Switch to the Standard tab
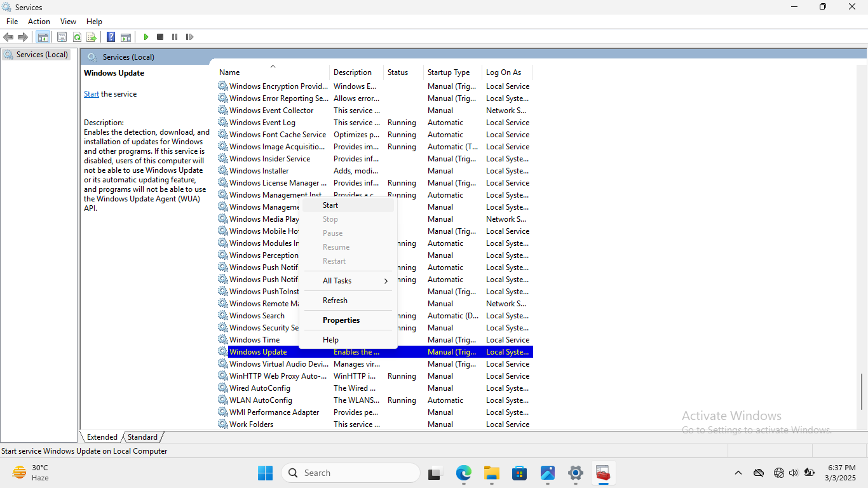The image size is (868, 488). click(x=142, y=437)
